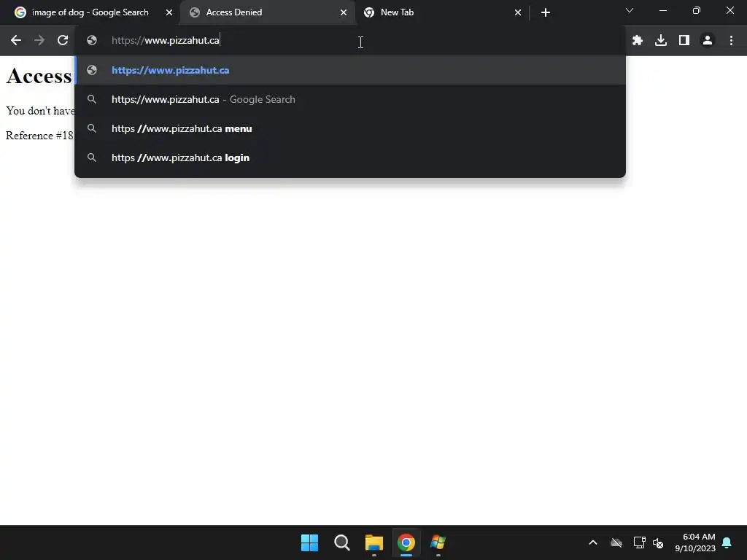The height and width of the screenshot is (560, 747).
Task: Click globe icon in address bar
Action: click(92, 41)
